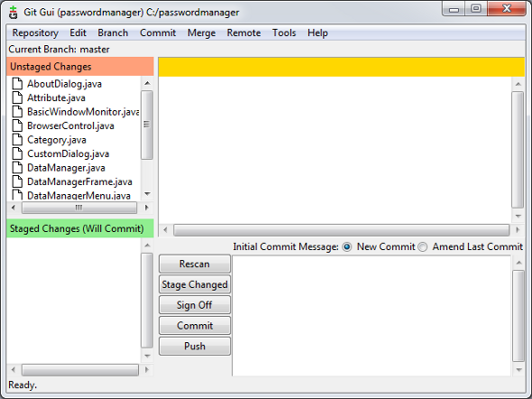
Task: Click the Category.java document icon
Action: click(x=17, y=140)
